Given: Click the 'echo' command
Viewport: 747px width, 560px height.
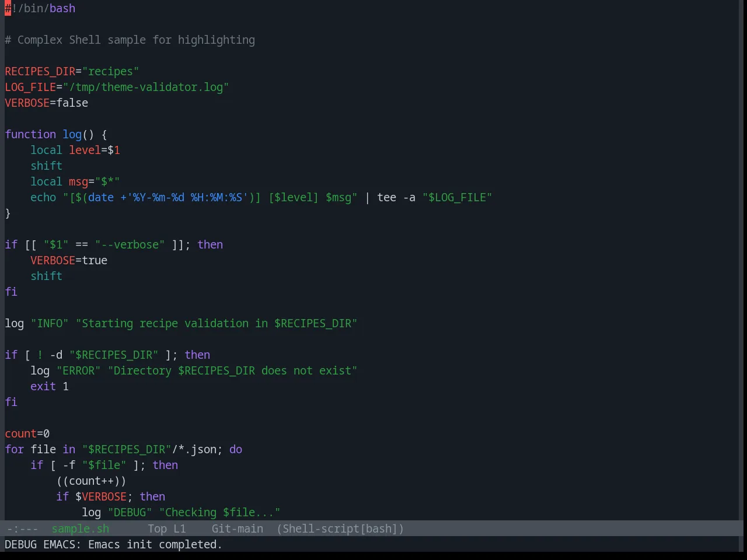Looking at the screenshot, I should 43,197.
